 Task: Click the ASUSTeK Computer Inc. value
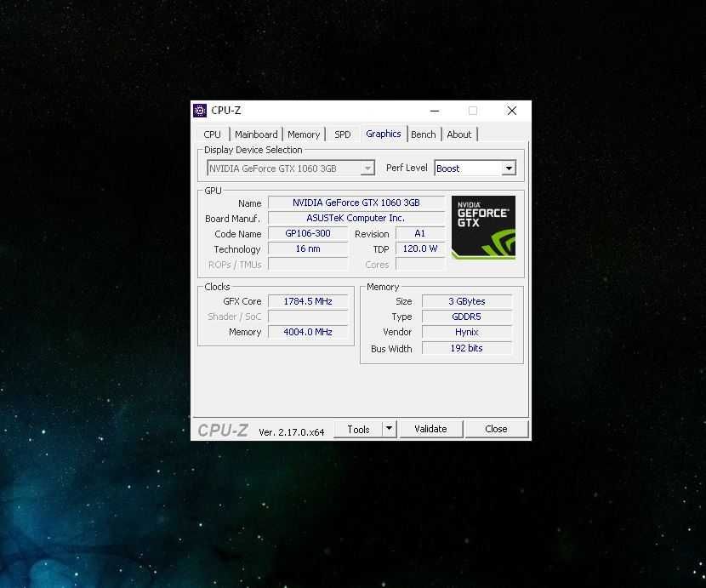coord(356,218)
